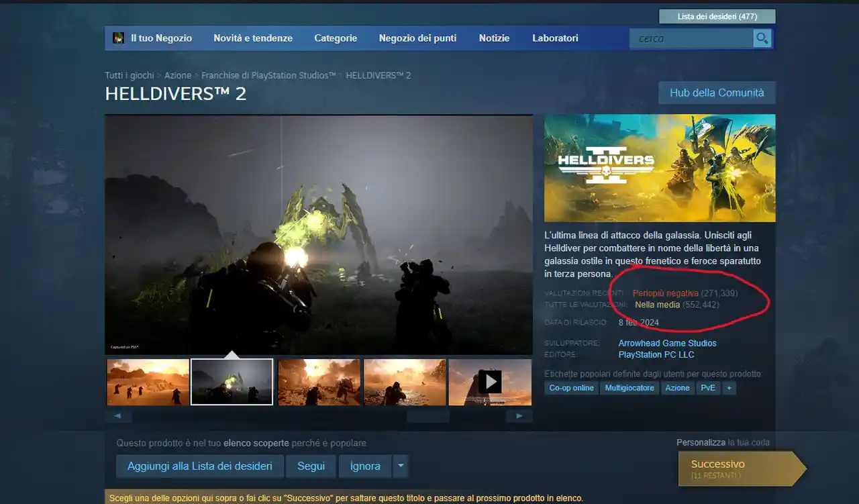Viewport: 859px width, 504px height.
Task: Click the main foggy battle screenshot
Action: 319,235
